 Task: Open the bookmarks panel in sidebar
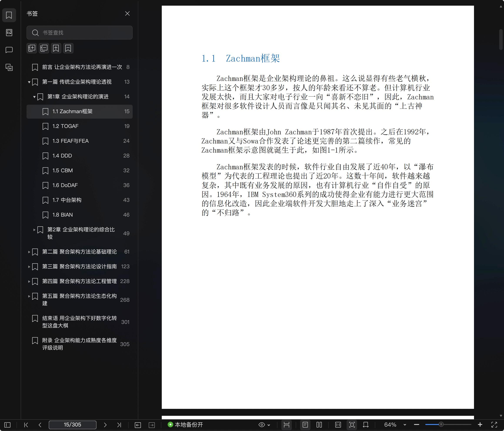click(9, 15)
